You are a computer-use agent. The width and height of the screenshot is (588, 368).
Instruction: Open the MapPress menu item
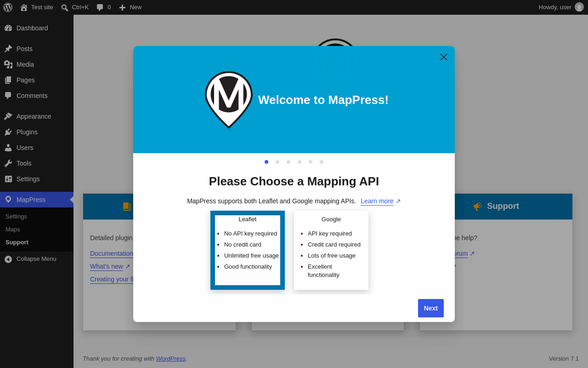(37, 200)
